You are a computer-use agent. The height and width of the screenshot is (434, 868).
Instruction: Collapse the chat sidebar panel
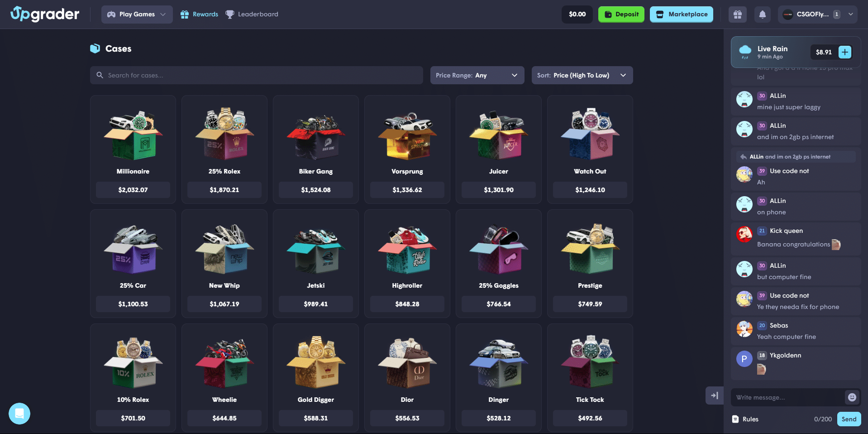click(714, 395)
